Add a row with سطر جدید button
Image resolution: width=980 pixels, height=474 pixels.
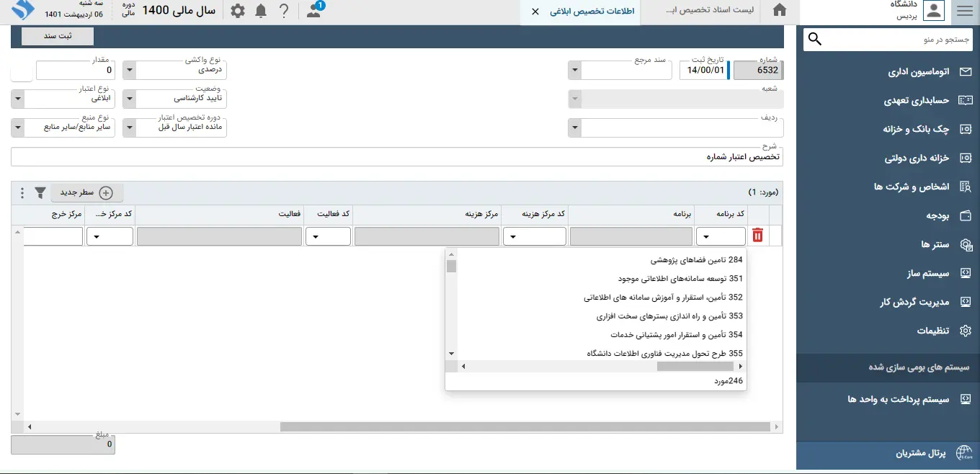tap(87, 192)
